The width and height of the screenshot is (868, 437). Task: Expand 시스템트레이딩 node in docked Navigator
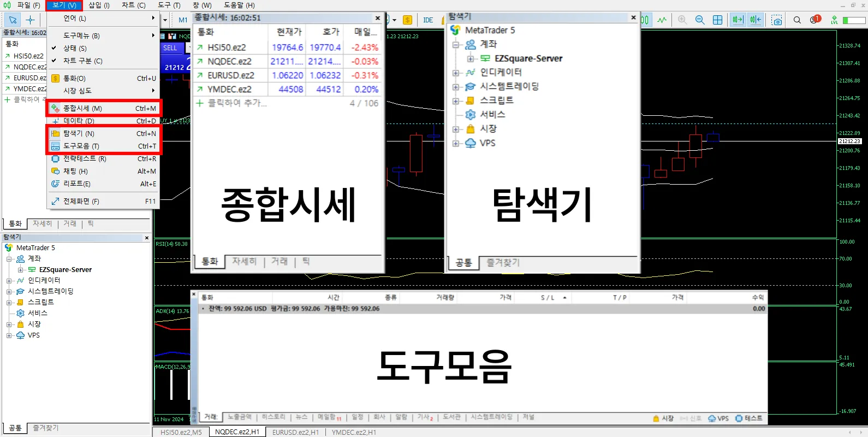[x=9, y=292]
